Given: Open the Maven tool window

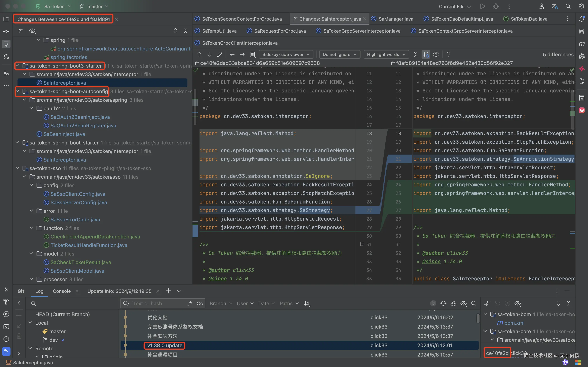Looking at the screenshot, I should 582,44.
